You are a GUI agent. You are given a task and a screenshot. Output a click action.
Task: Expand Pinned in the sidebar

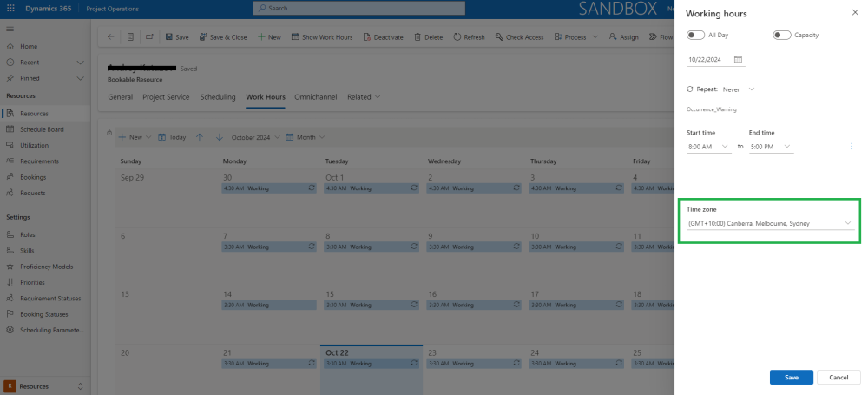(80, 78)
